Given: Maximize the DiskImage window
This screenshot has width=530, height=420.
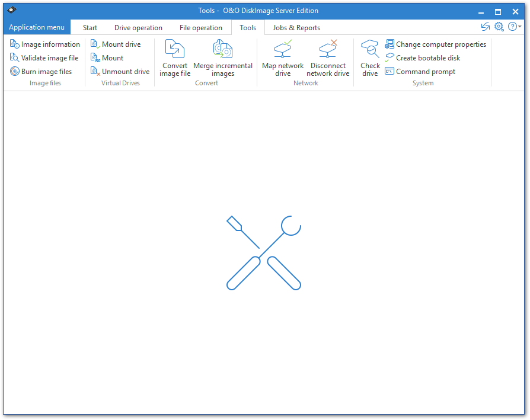Looking at the screenshot, I should (x=498, y=12).
